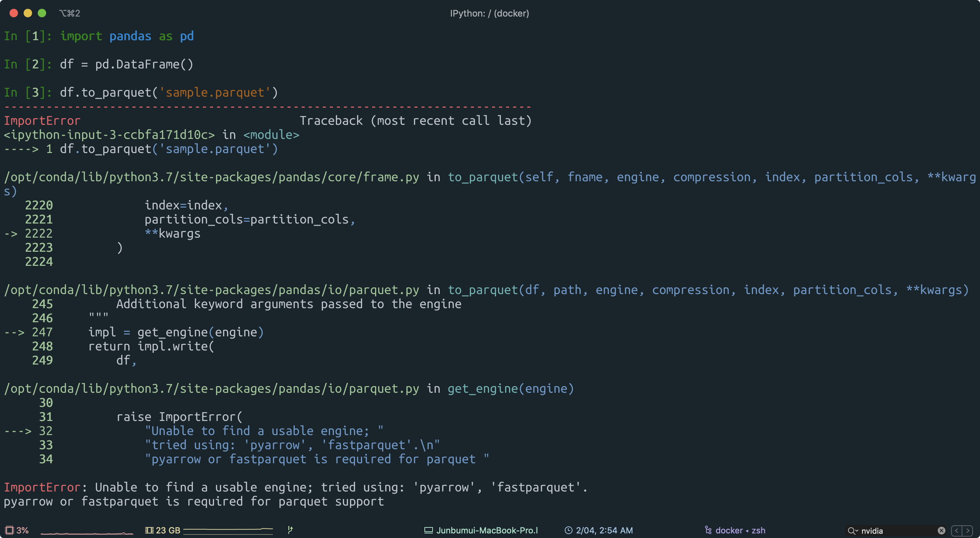The width and height of the screenshot is (980, 538).
Task: Click the clock icon next to the timestamp
Action: [x=568, y=530]
